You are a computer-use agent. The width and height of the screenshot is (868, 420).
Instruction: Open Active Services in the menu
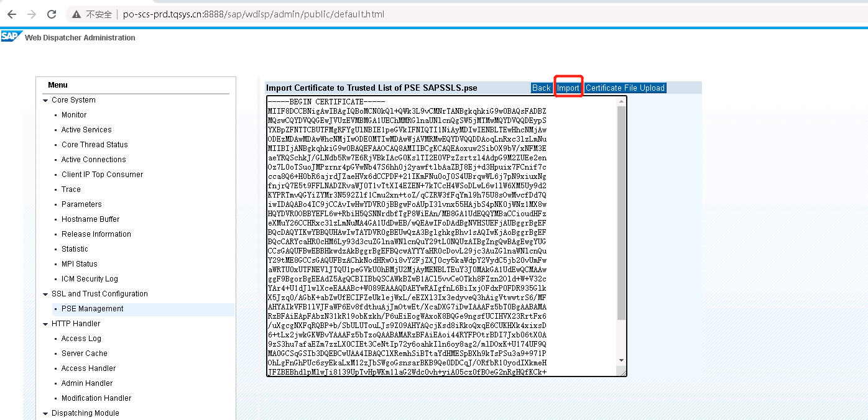tap(86, 130)
